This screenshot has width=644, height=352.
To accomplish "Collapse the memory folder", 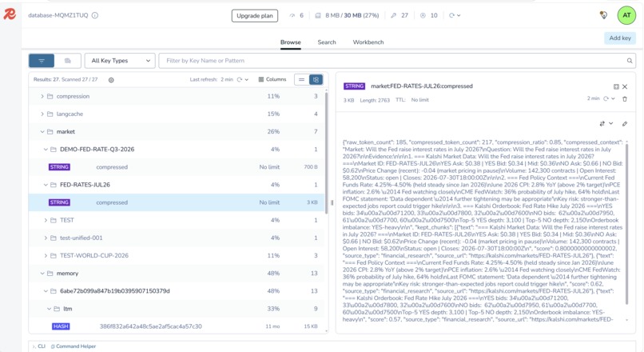I will click(42, 273).
